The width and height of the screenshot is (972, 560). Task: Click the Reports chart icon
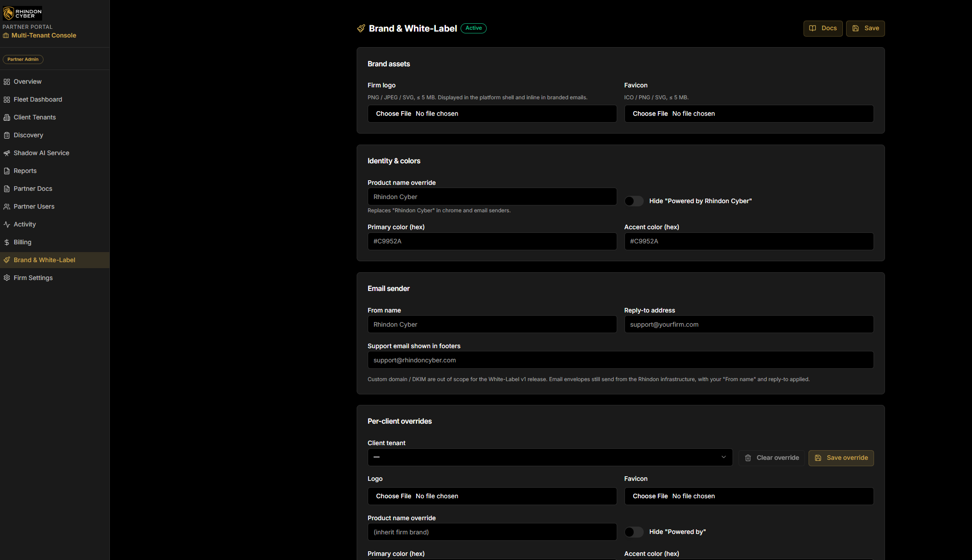click(x=6, y=171)
